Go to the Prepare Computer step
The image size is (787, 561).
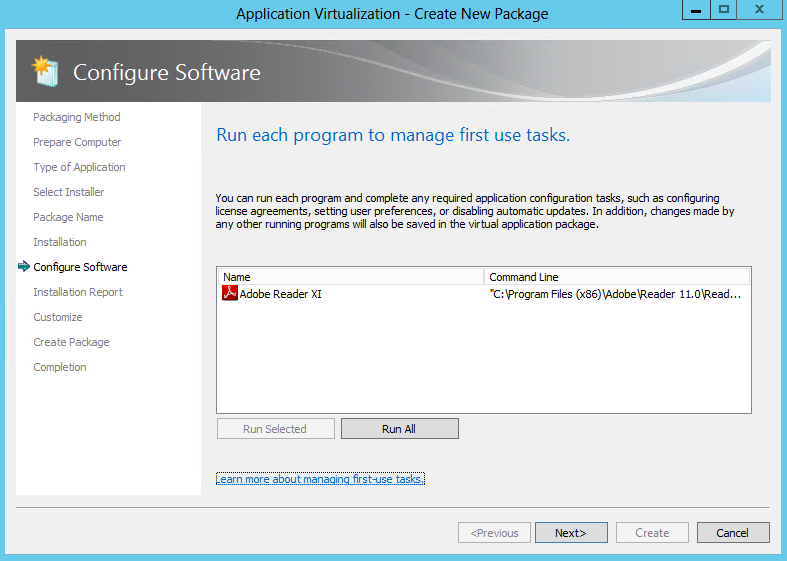point(77,142)
